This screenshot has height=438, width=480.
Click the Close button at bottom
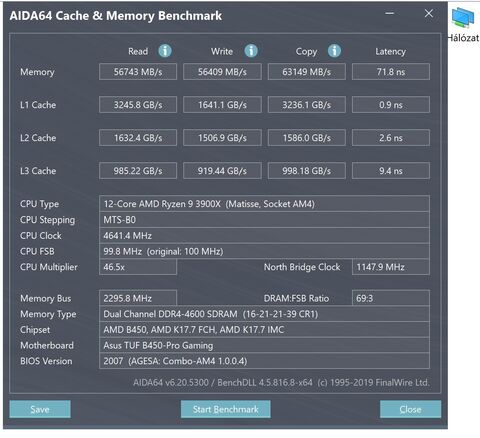tap(410, 409)
